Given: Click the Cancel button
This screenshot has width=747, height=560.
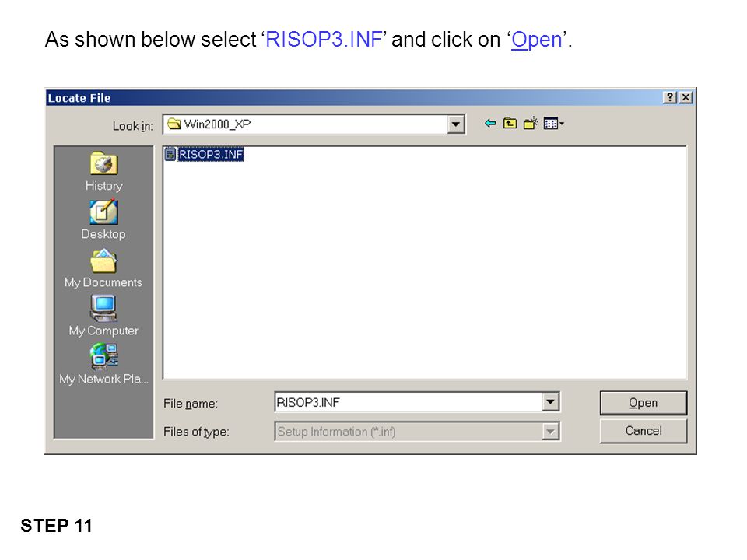Looking at the screenshot, I should coord(644,431).
